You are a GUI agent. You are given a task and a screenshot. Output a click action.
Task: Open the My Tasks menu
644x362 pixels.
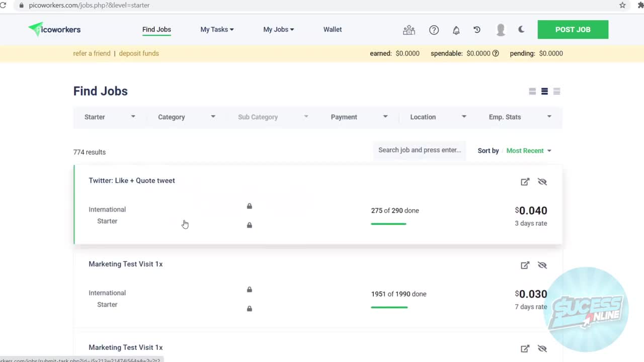[217, 30]
